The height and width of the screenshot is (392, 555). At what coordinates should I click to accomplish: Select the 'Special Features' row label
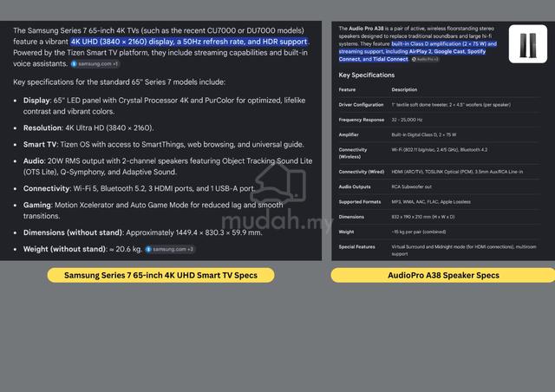[x=356, y=247]
